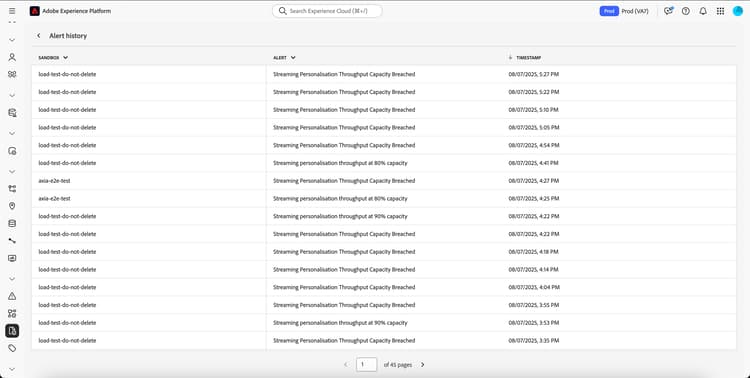Click the 08/07/2025, 4:23 PM timestamp
The height and width of the screenshot is (378, 750).
click(534, 234)
